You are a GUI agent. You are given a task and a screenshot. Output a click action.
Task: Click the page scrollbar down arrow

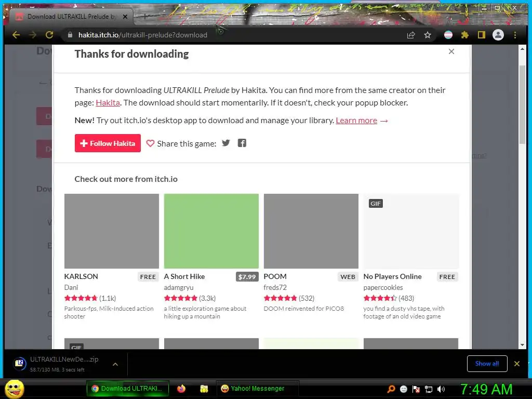[522, 345]
